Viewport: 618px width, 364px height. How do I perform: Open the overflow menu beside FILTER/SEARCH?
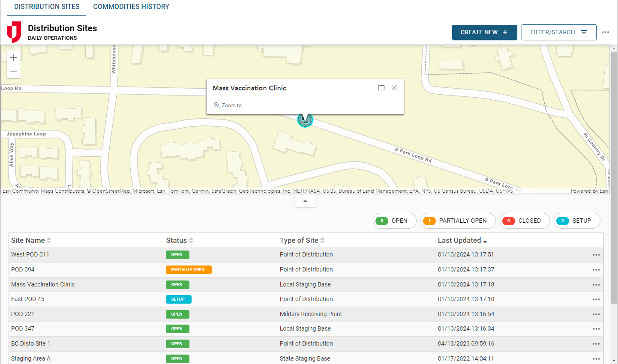pyautogui.click(x=606, y=32)
